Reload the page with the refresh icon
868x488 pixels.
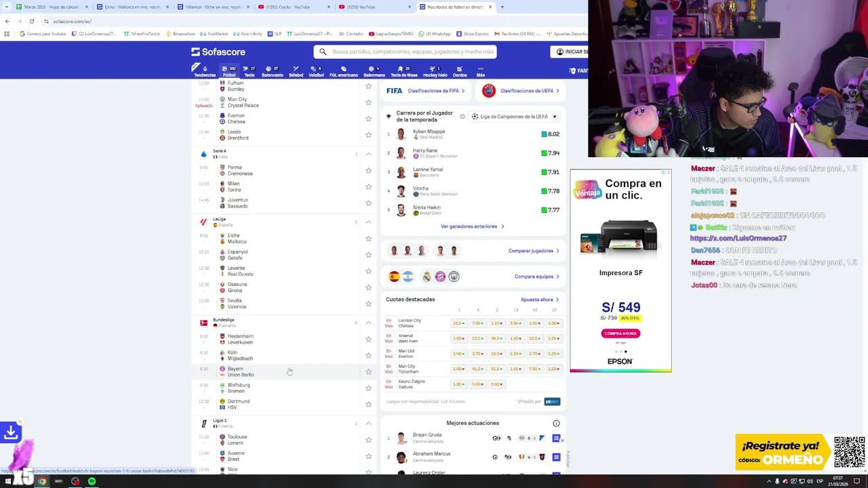[x=31, y=21]
